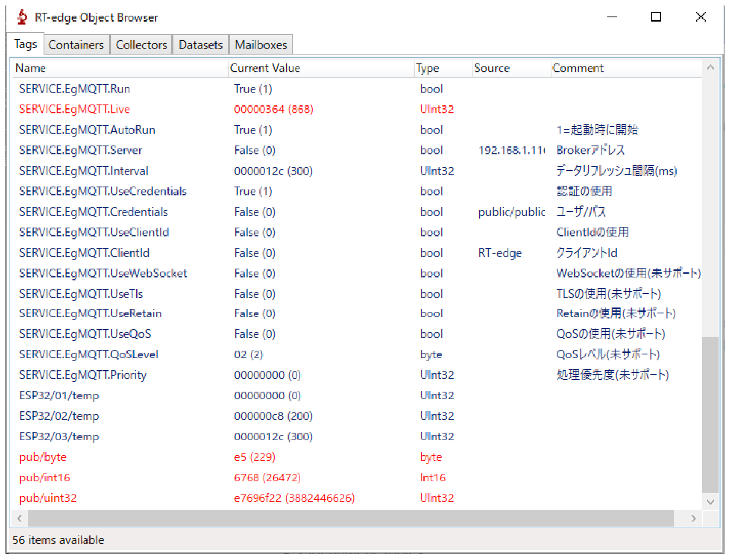730x560 pixels.
Task: Click the Current Value column header
Action: (321, 68)
